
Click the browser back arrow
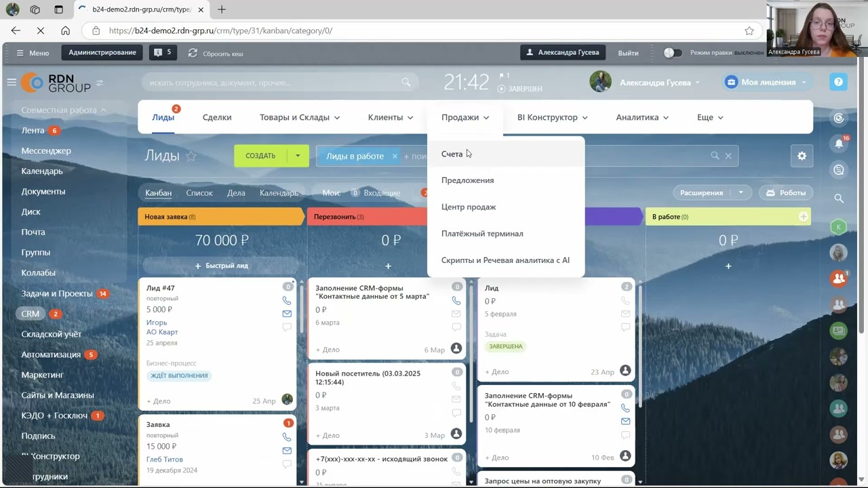point(16,30)
